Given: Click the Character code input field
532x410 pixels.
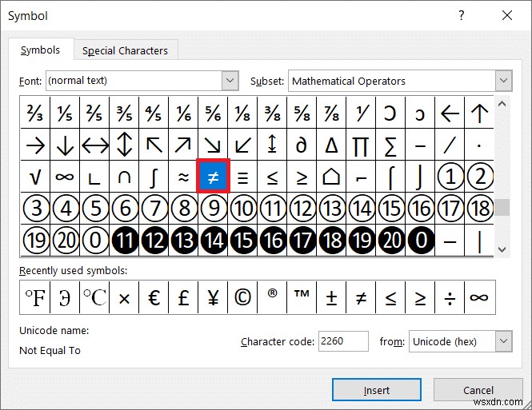Looking at the screenshot, I should [343, 341].
